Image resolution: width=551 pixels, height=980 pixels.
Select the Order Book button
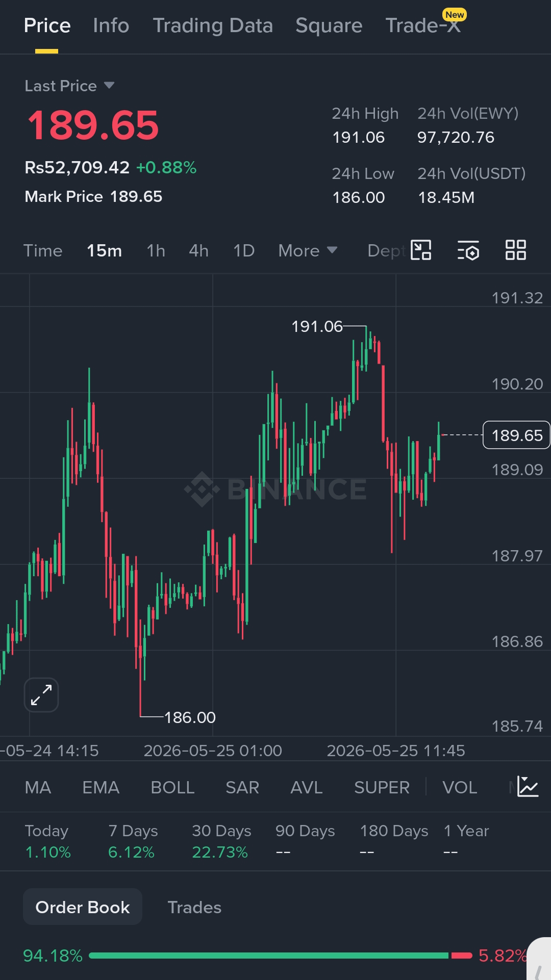coord(83,907)
